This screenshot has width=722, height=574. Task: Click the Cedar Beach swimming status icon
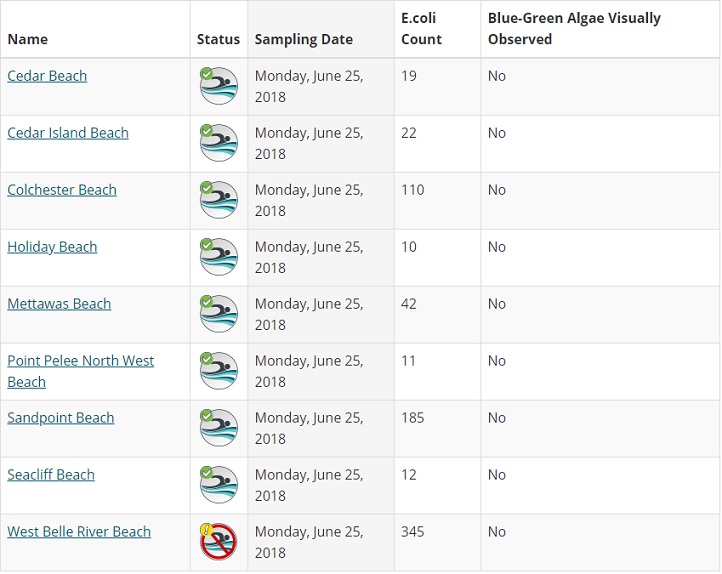(x=218, y=86)
